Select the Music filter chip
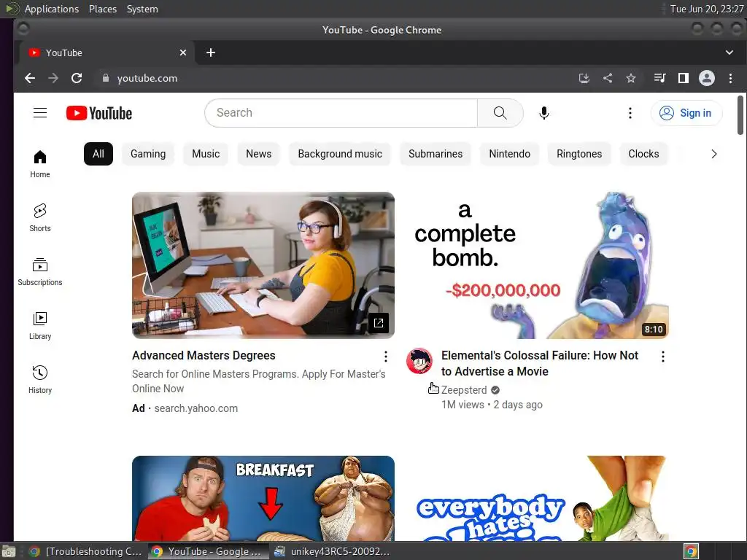This screenshot has height=560, width=747. coord(206,154)
